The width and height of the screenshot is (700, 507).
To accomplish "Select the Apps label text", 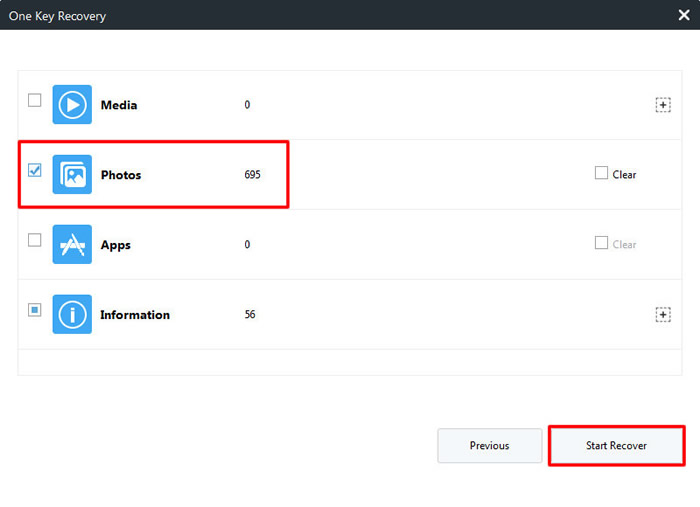I will tap(116, 245).
